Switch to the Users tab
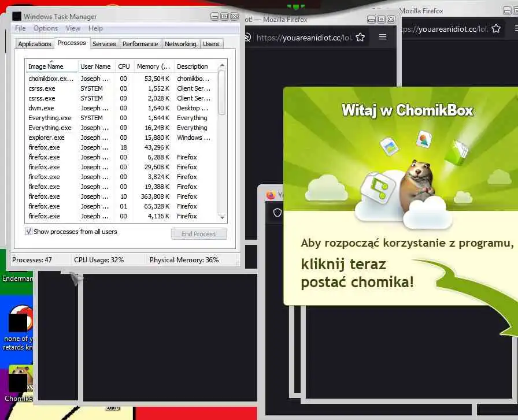This screenshot has width=518, height=420. [x=211, y=44]
